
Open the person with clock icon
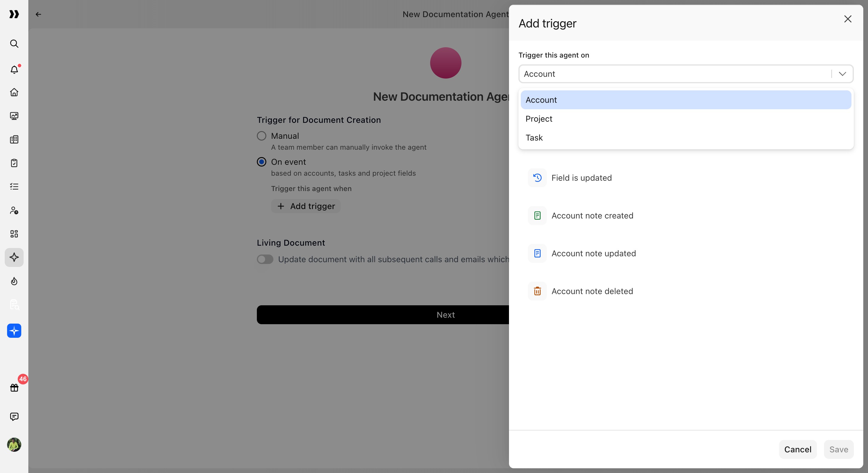[x=14, y=210]
